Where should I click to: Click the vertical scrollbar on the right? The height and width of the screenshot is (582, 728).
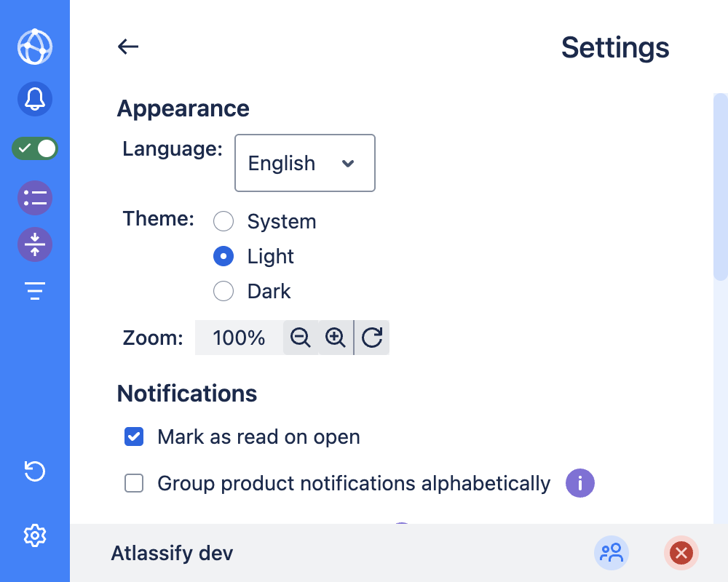point(721,186)
